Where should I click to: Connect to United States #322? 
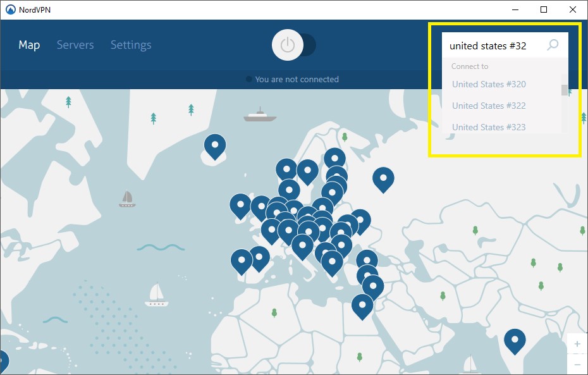pyautogui.click(x=489, y=106)
